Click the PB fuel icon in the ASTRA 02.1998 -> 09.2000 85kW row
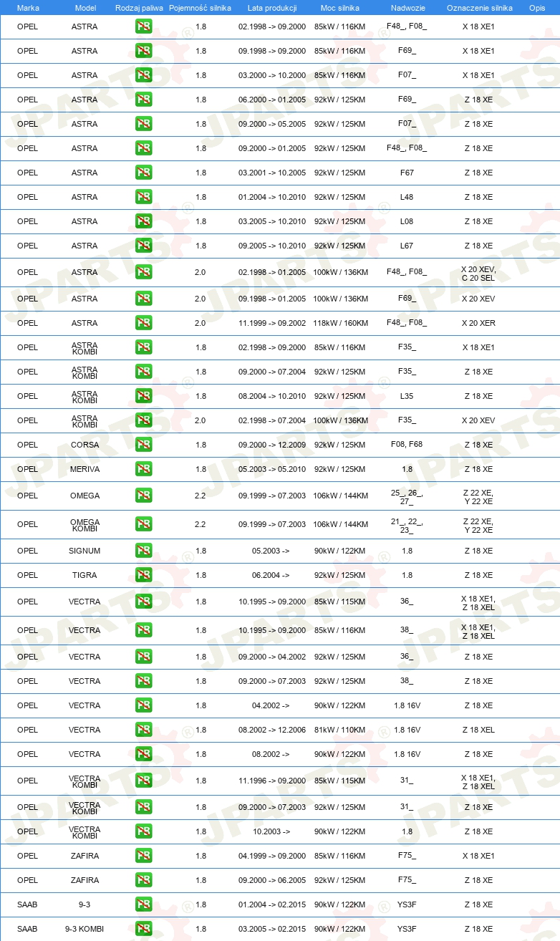560x941 pixels. click(143, 26)
